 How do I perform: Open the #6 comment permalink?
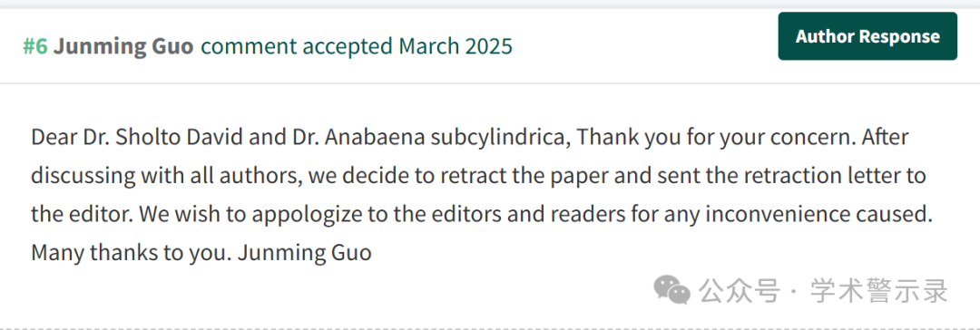pyautogui.click(x=35, y=46)
